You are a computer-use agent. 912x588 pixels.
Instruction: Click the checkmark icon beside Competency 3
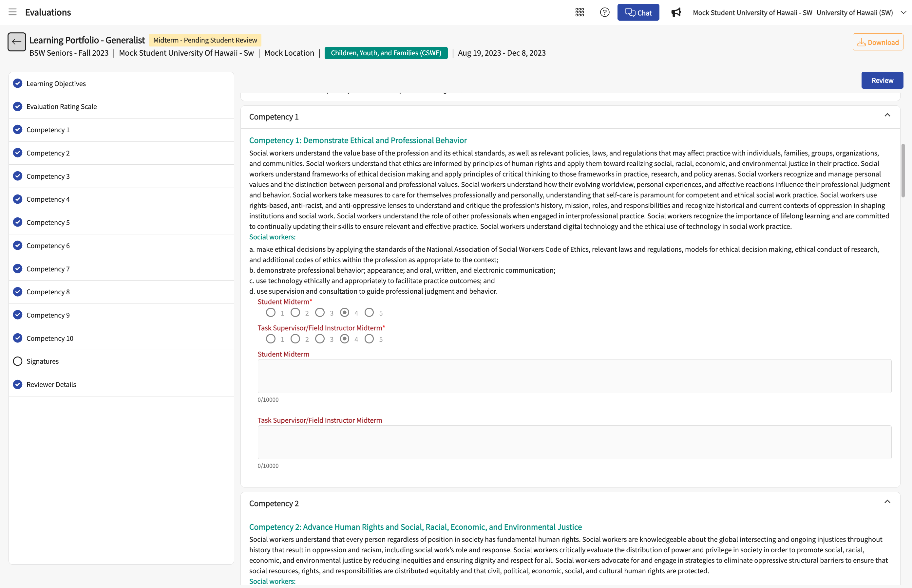tap(18, 176)
